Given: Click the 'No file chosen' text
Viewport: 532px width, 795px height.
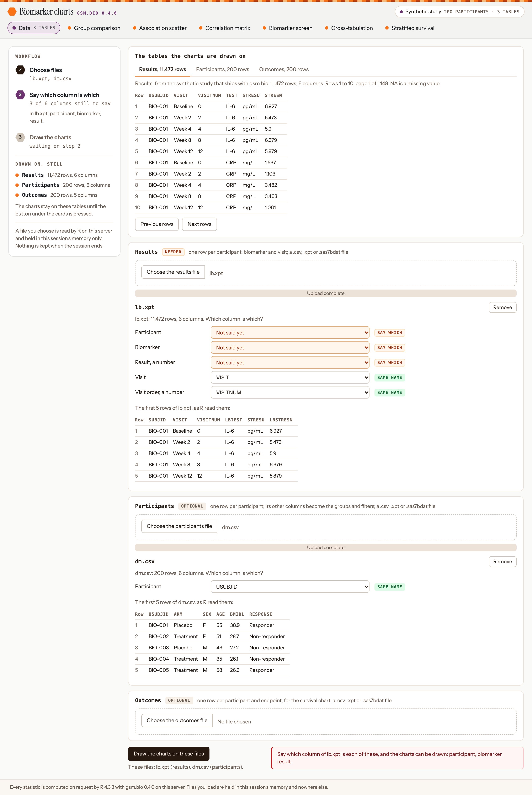Looking at the screenshot, I should coord(234,722).
